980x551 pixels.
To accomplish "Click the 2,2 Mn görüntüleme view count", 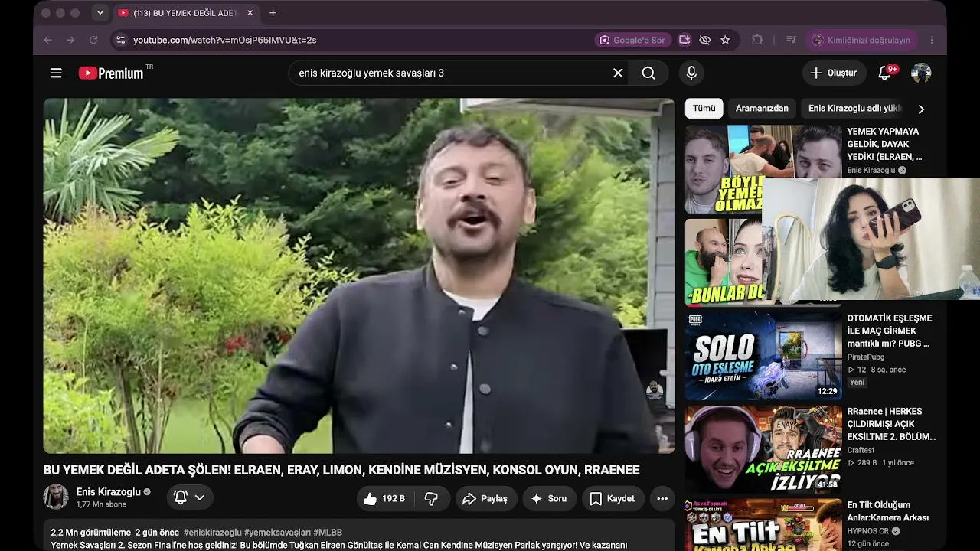I will [x=91, y=533].
